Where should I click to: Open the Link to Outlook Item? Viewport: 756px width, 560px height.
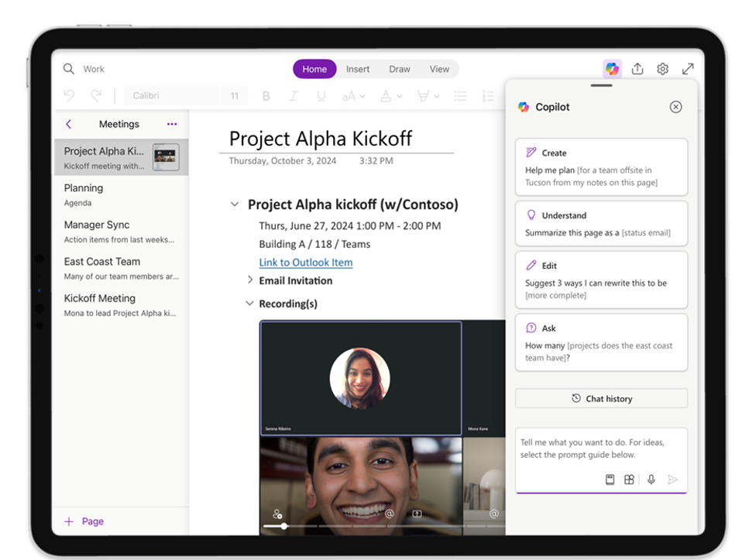[x=306, y=262]
